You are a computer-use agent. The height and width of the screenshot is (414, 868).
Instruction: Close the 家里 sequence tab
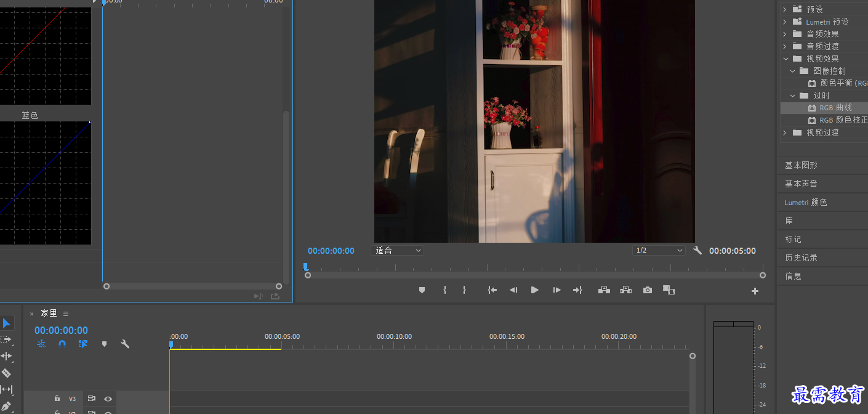[32, 314]
